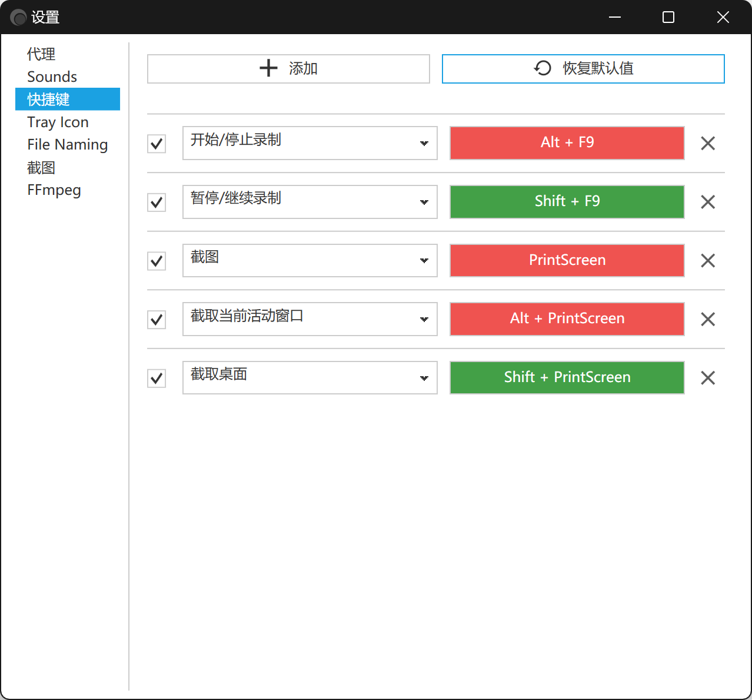
Task: Remove the Alt + F9 hotkey row
Action: coord(708,143)
